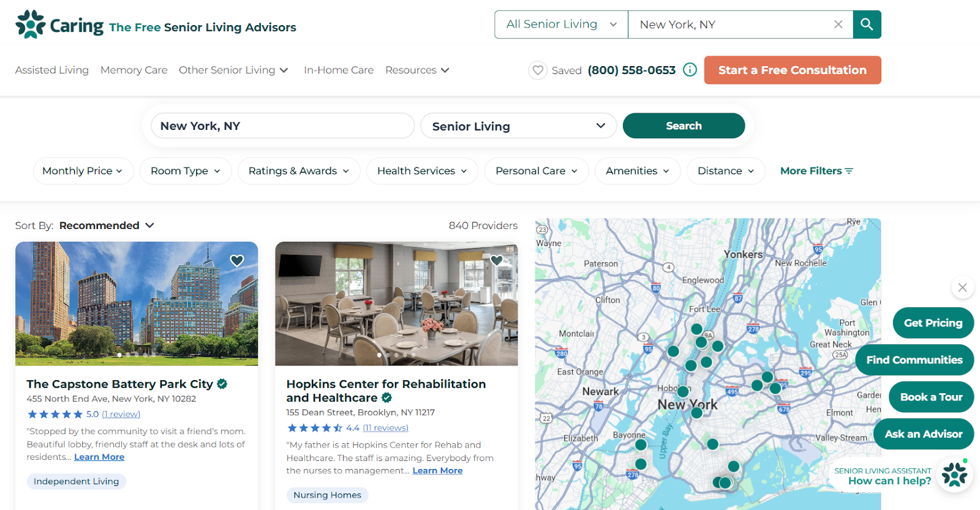This screenshot has width=980, height=510.
Task: Open Ratings & Awards filter
Action: click(x=299, y=171)
